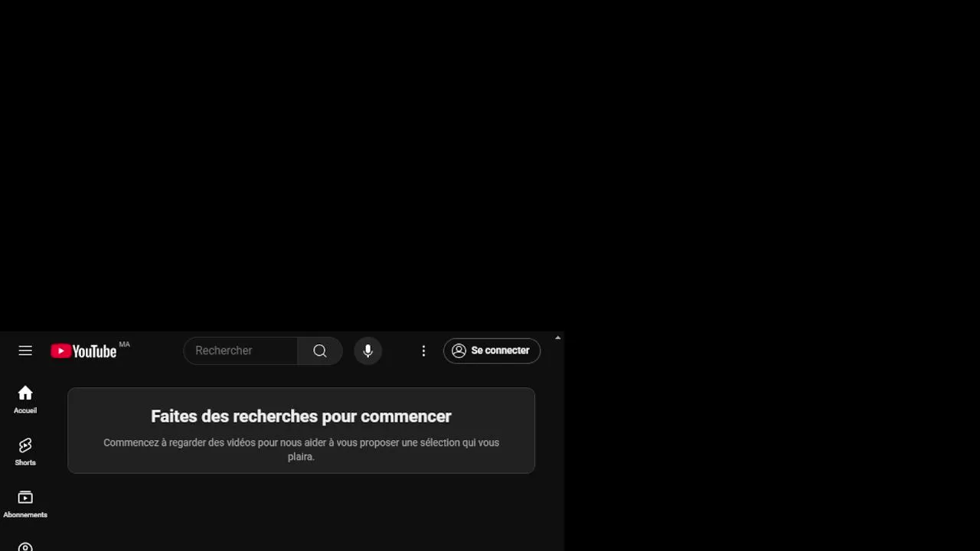Click the YouTube logo
This screenshot has height=551, width=980.
pos(83,350)
